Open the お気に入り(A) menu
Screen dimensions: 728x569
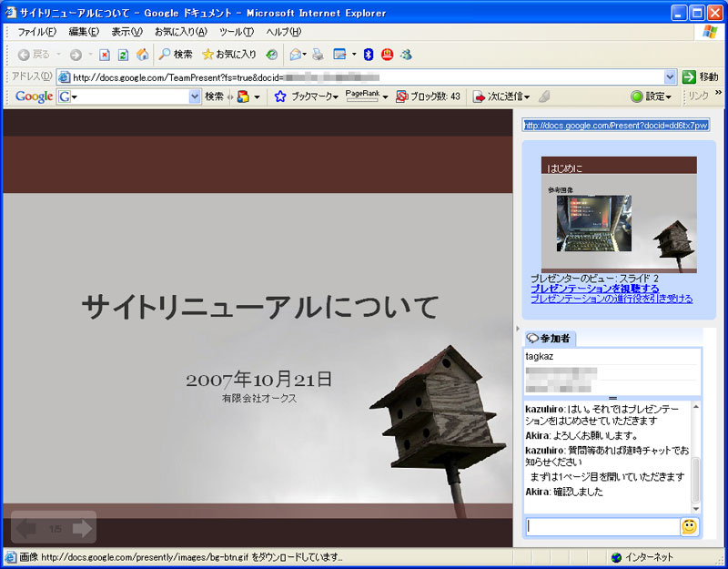(180, 32)
